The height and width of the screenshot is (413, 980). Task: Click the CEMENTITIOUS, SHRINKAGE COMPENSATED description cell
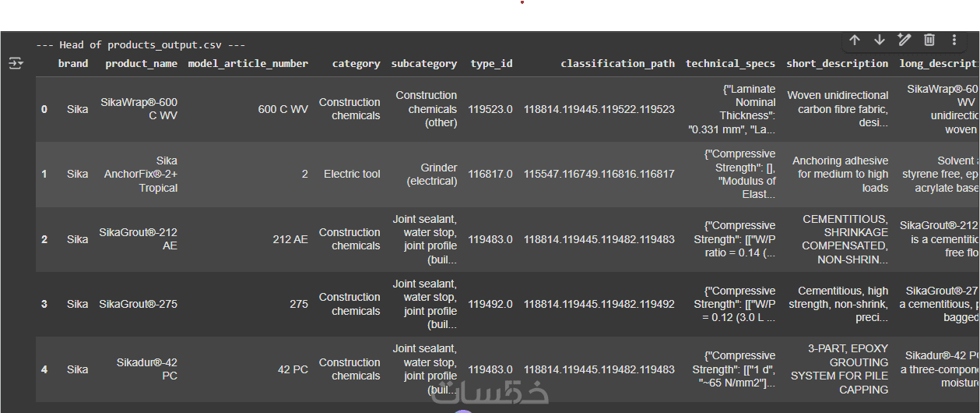point(845,239)
